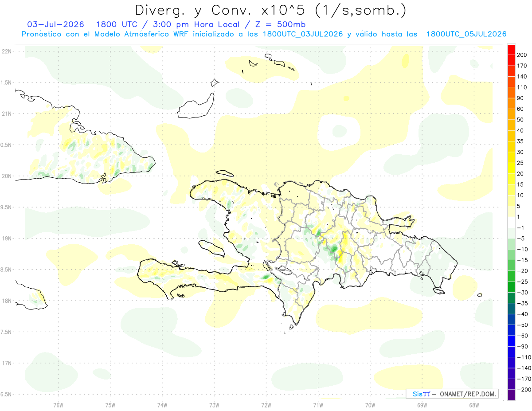
Task: Click the dark purple bottom swatch of the scale
Action: (x=511, y=395)
